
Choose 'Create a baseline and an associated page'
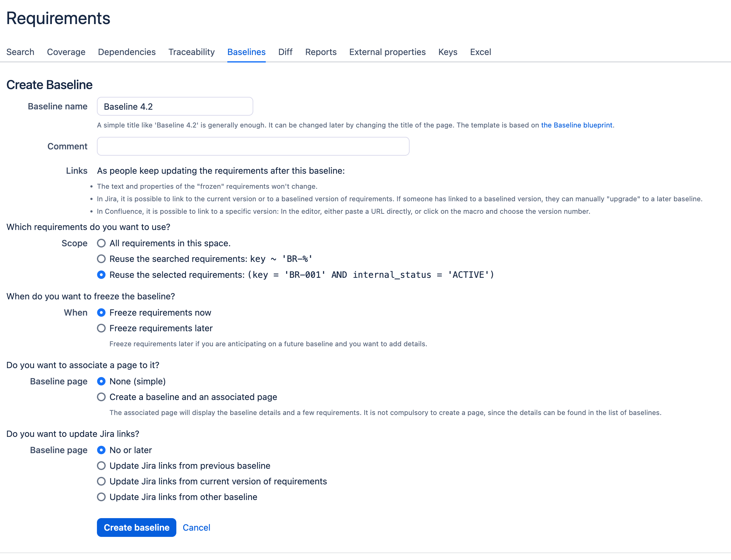(101, 397)
